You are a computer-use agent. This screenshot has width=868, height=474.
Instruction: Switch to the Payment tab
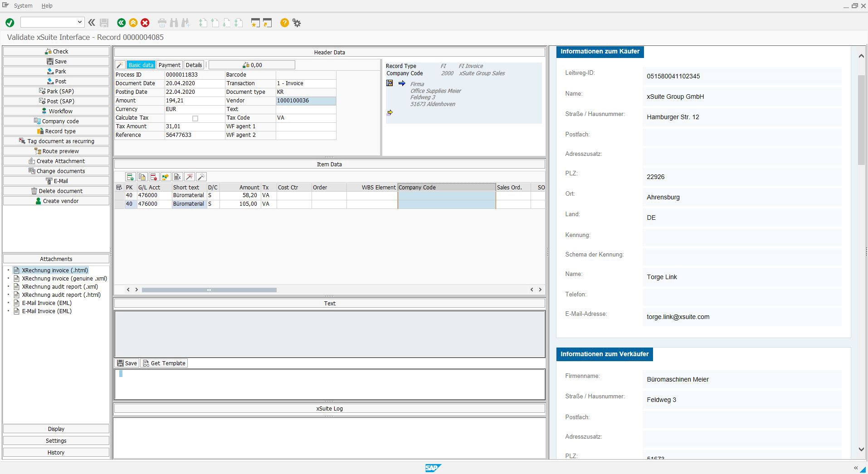point(169,65)
